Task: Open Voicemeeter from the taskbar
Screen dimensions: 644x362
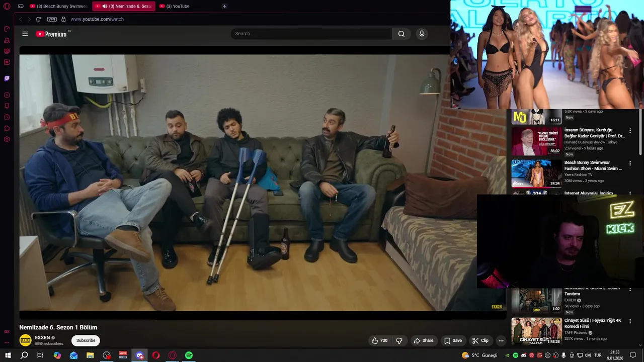Action: (123, 355)
